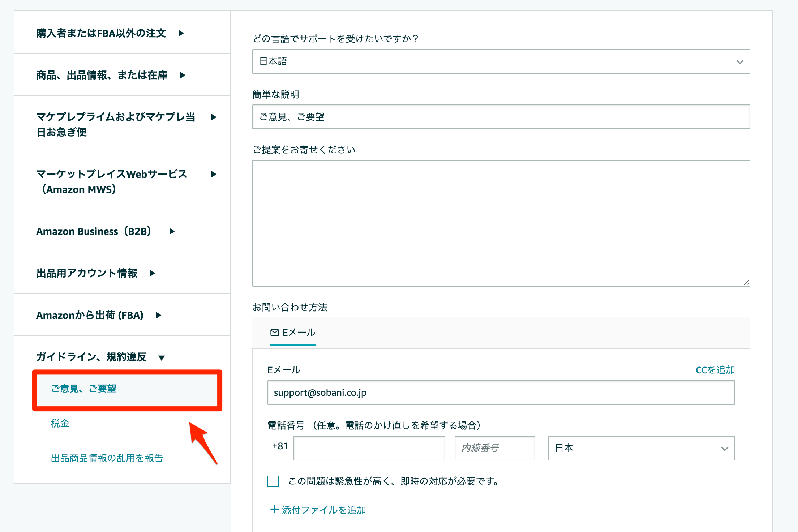
Task: Click the 簡単な説明 input field
Action: click(501, 117)
